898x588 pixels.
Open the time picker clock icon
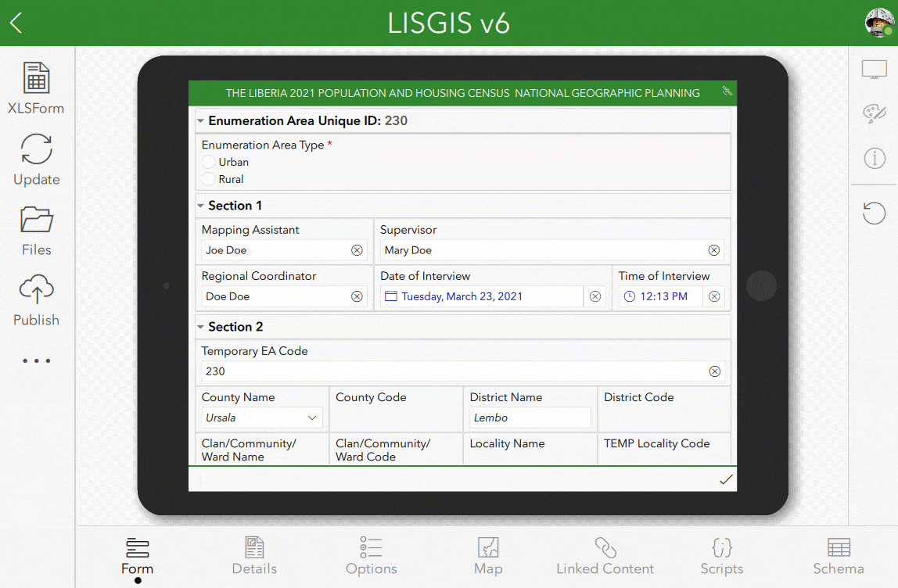pos(630,296)
